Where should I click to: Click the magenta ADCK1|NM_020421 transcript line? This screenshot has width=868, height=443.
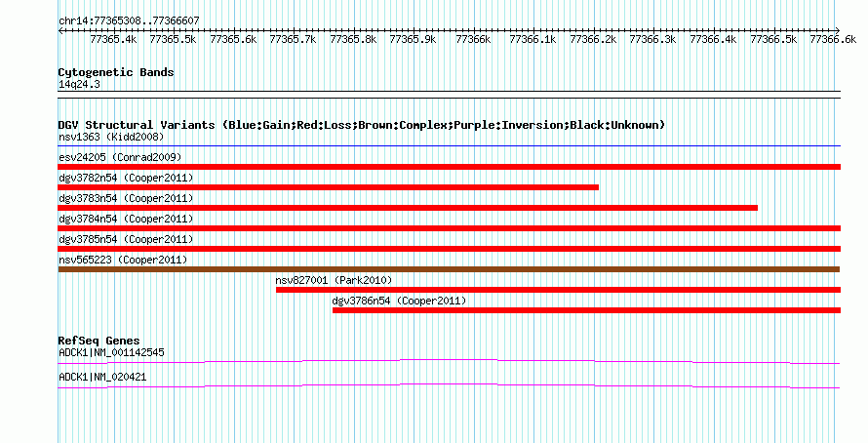tap(449, 386)
